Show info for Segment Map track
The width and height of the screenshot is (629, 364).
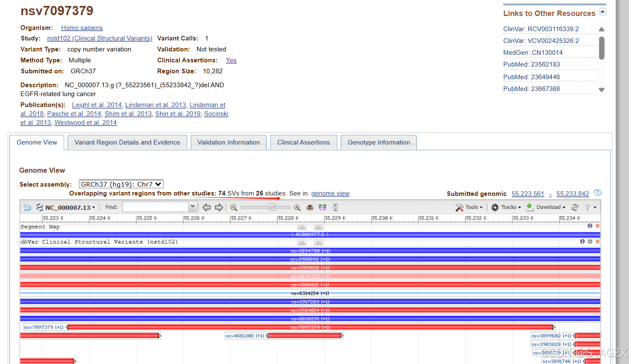590,226
